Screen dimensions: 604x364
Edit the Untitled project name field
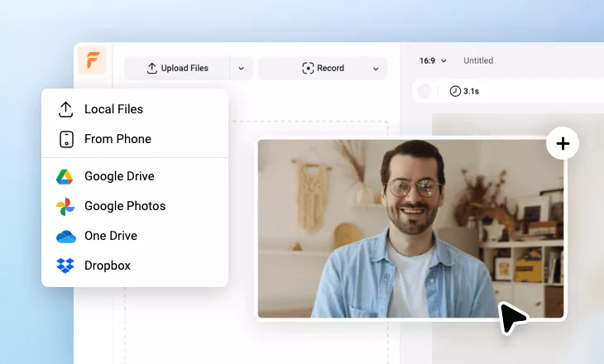coord(478,60)
